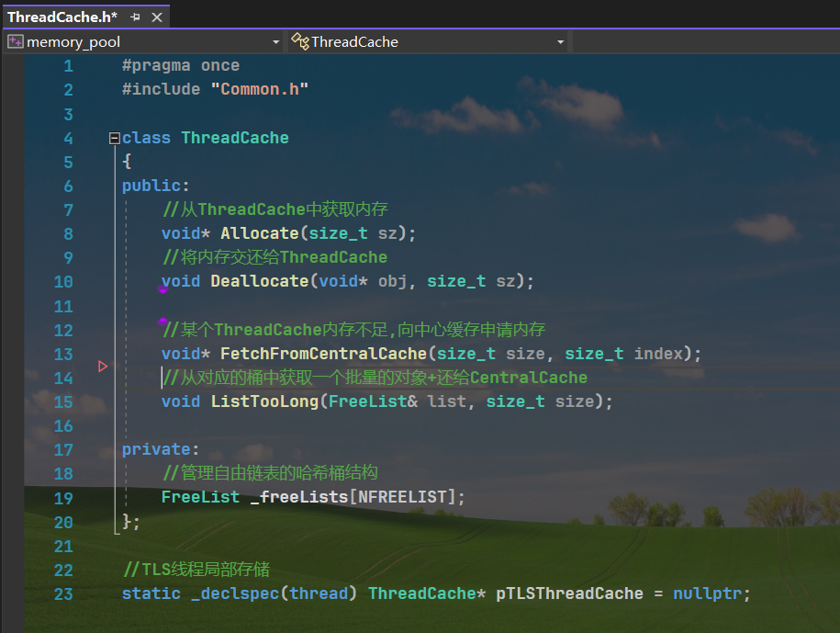The image size is (840, 633).
Task: Click the static keyword on line 23
Action: tap(151, 593)
